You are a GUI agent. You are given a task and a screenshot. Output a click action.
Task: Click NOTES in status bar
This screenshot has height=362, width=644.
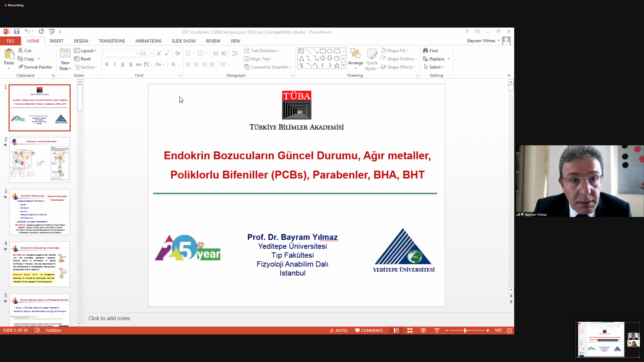coord(339,330)
